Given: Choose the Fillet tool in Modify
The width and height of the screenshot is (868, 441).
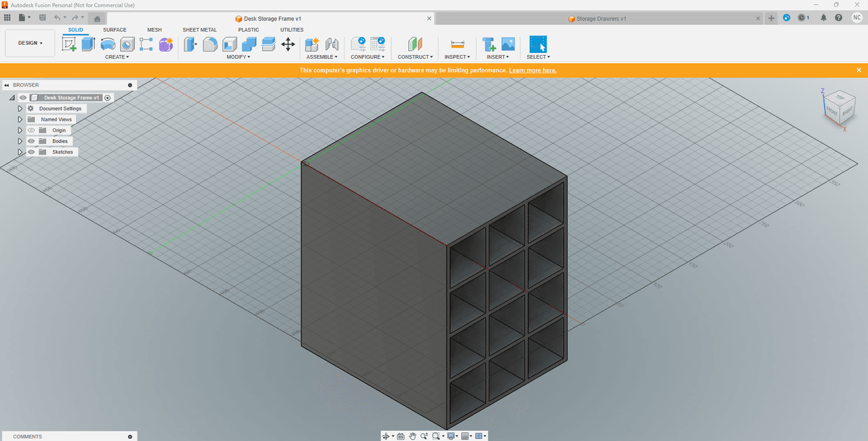Looking at the screenshot, I should (210, 44).
